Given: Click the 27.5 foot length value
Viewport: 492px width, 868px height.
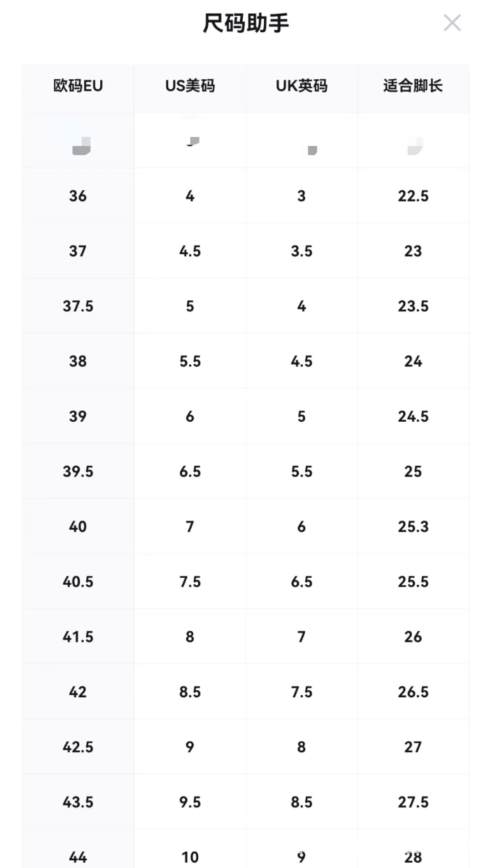Looking at the screenshot, I should pyautogui.click(x=413, y=802).
